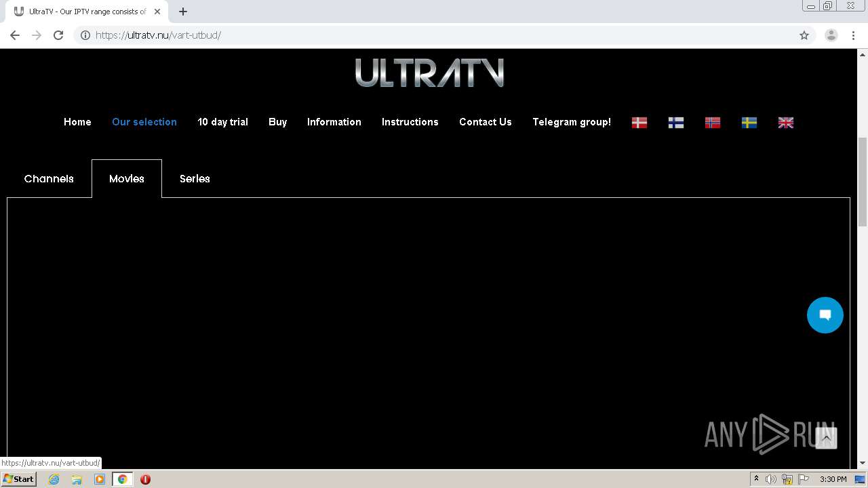Go to the Home page

tap(77, 122)
